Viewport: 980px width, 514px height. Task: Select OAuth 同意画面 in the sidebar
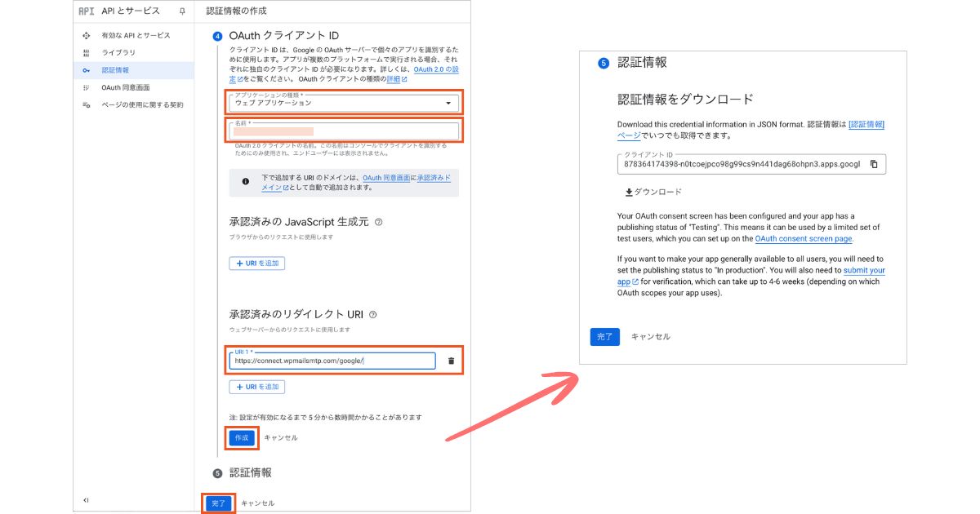point(125,87)
